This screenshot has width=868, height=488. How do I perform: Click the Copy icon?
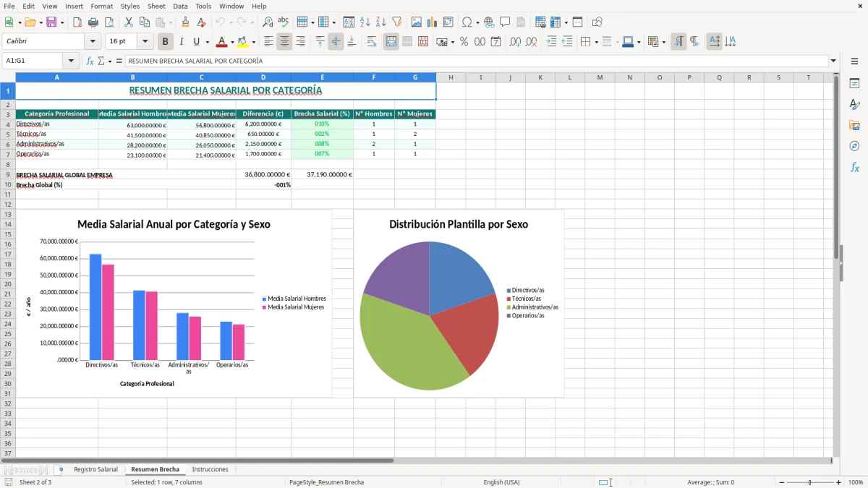point(145,22)
